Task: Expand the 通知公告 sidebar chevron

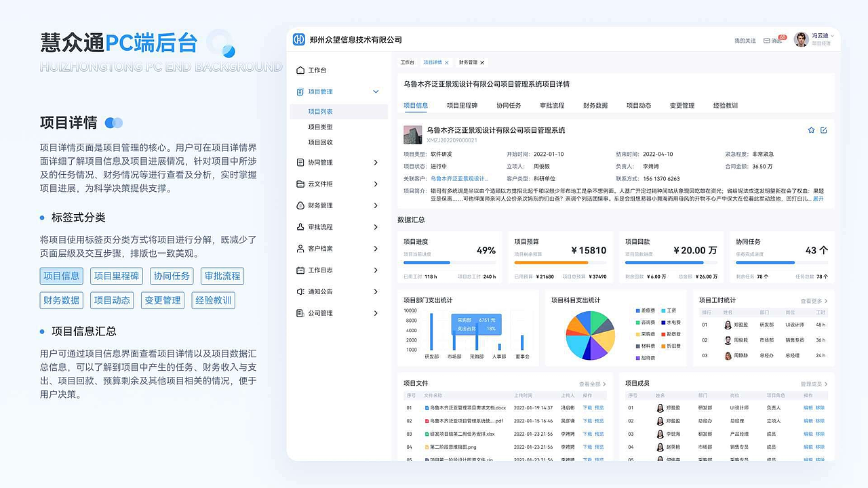Action: [x=376, y=291]
